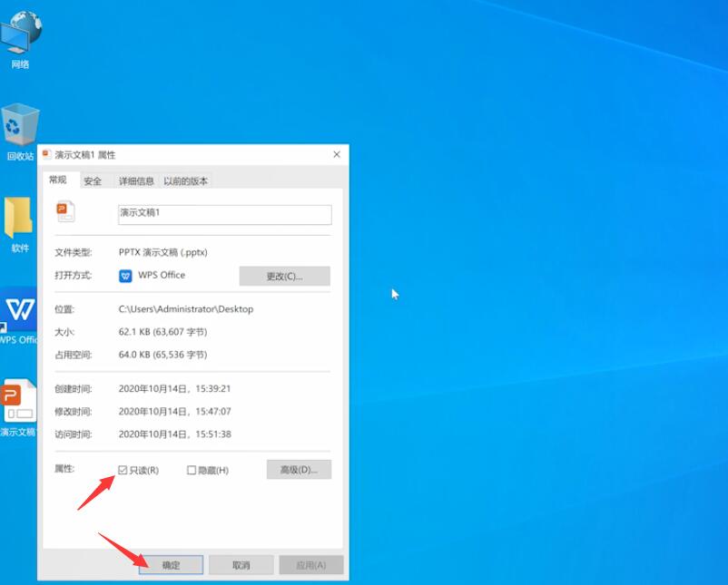Click the 演示文稿1 file name field
This screenshot has width=728, height=585.
click(x=224, y=214)
